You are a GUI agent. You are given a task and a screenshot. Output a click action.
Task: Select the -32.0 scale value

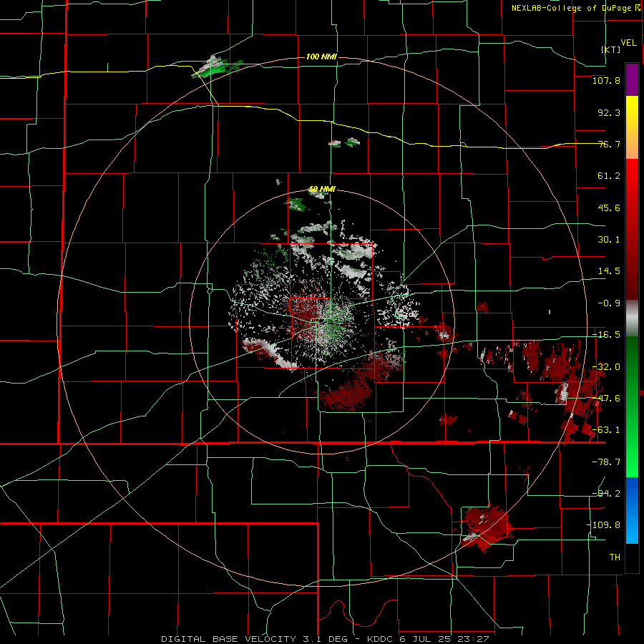(x=606, y=366)
